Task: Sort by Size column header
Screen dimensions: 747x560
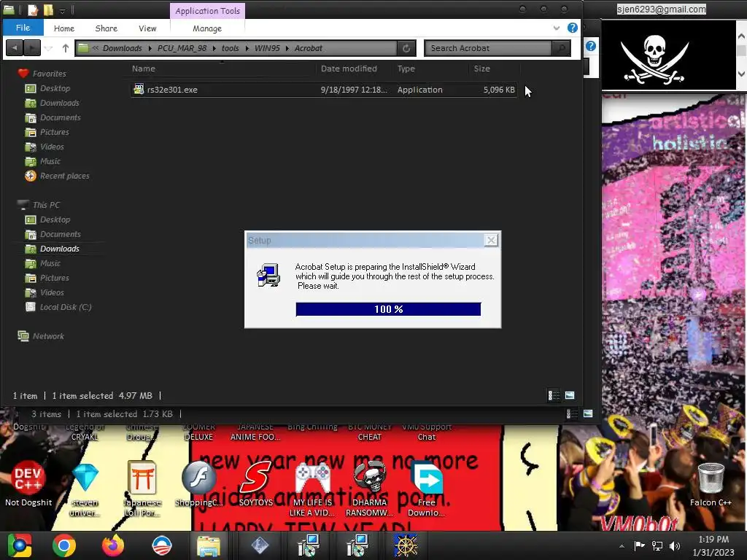Action: tap(481, 69)
